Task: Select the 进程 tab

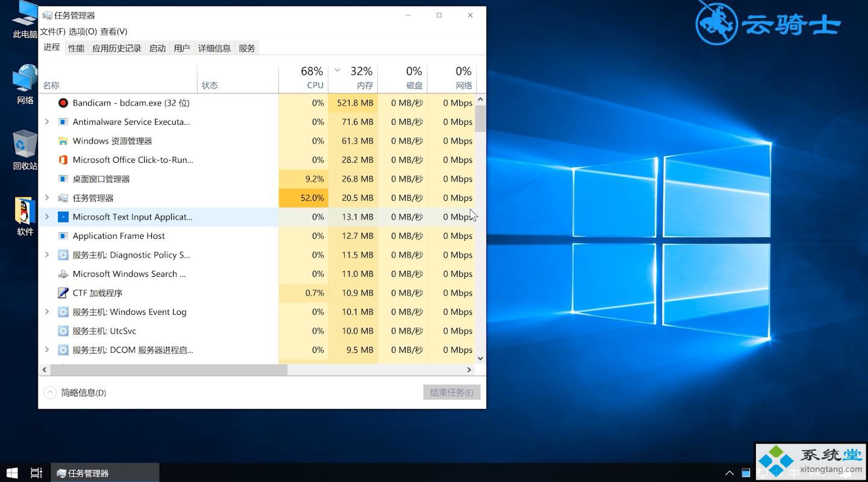Action: (52, 47)
